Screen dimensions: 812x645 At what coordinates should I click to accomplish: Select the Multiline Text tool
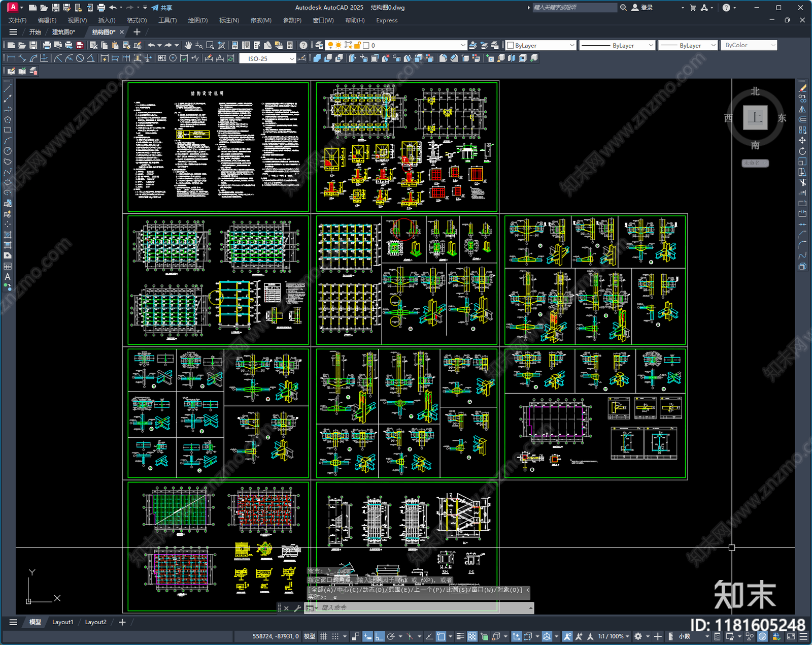[8, 277]
